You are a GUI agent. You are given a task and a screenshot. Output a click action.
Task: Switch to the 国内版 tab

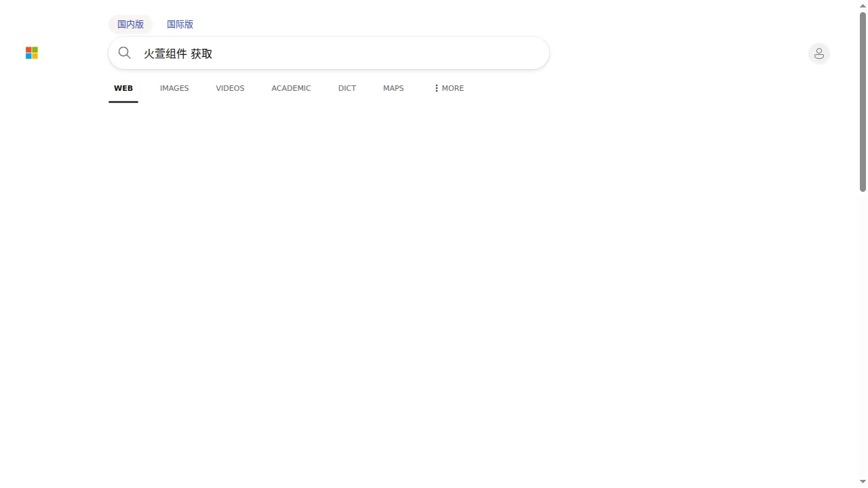(x=131, y=24)
